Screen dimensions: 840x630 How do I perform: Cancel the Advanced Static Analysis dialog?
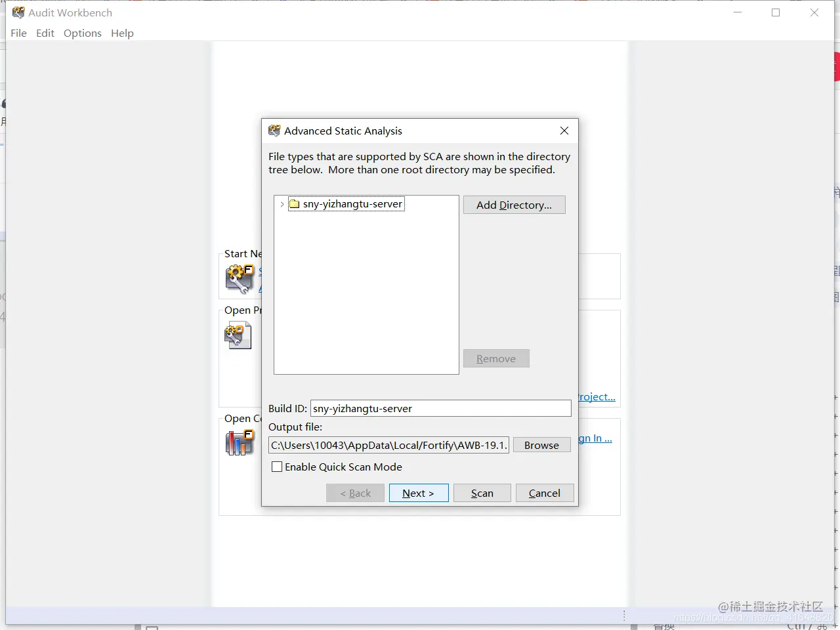[545, 493]
